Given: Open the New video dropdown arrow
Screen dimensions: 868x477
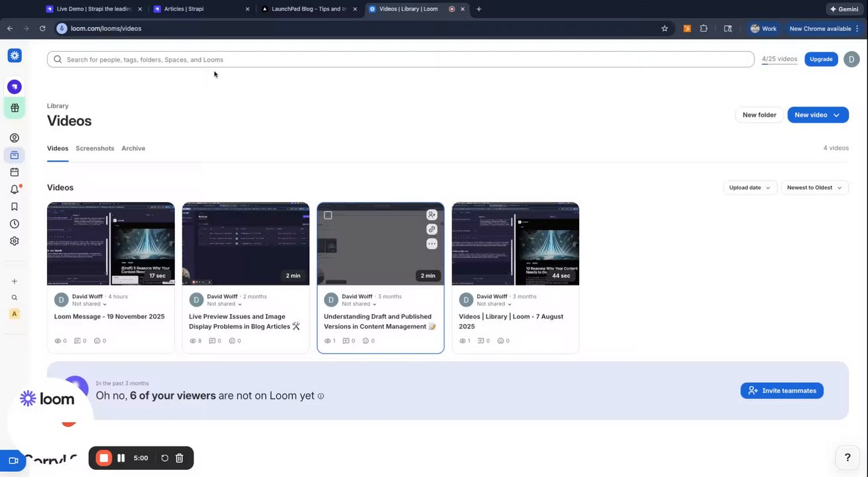Looking at the screenshot, I should (836, 115).
